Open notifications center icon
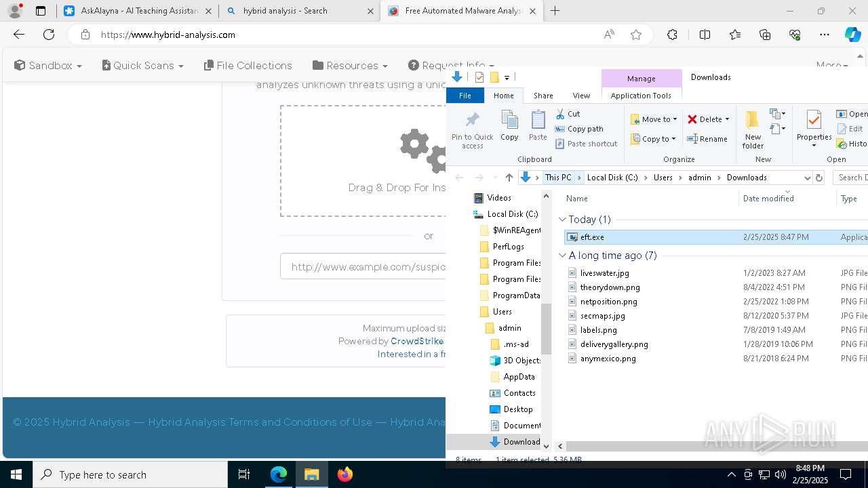The width and height of the screenshot is (868, 488). click(x=846, y=474)
